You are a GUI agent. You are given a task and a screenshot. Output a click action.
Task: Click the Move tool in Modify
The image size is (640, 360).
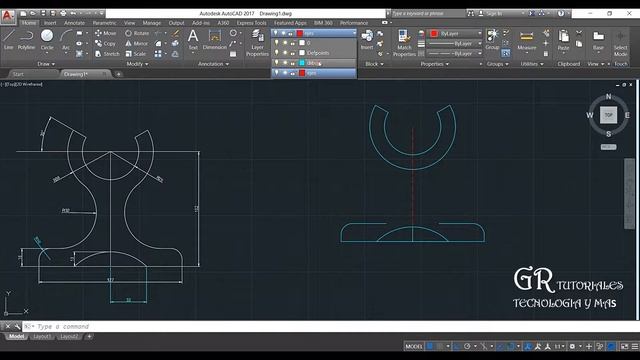[105, 33]
